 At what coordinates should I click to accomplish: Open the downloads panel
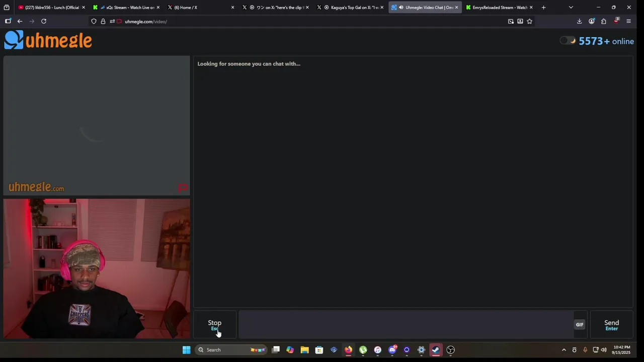[579, 21]
